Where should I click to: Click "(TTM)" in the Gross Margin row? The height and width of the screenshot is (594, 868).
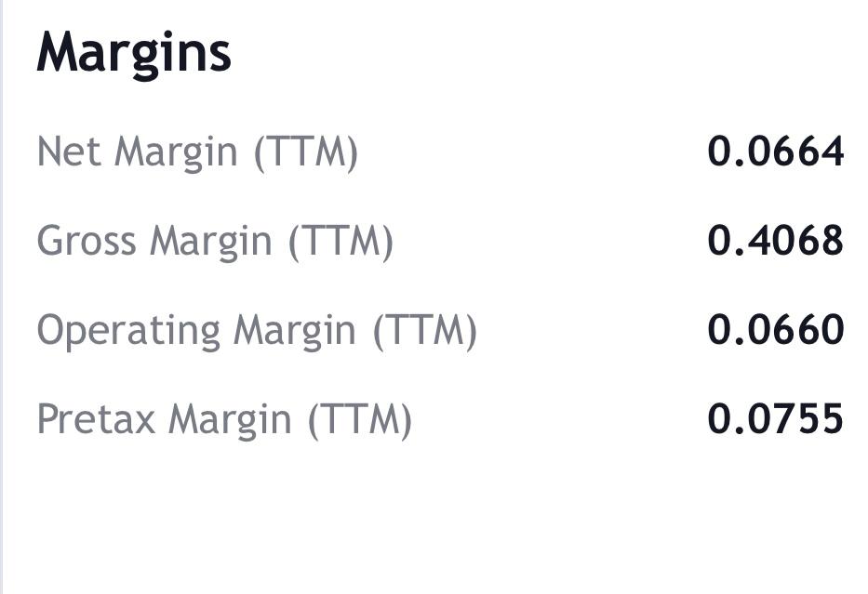tap(341, 241)
